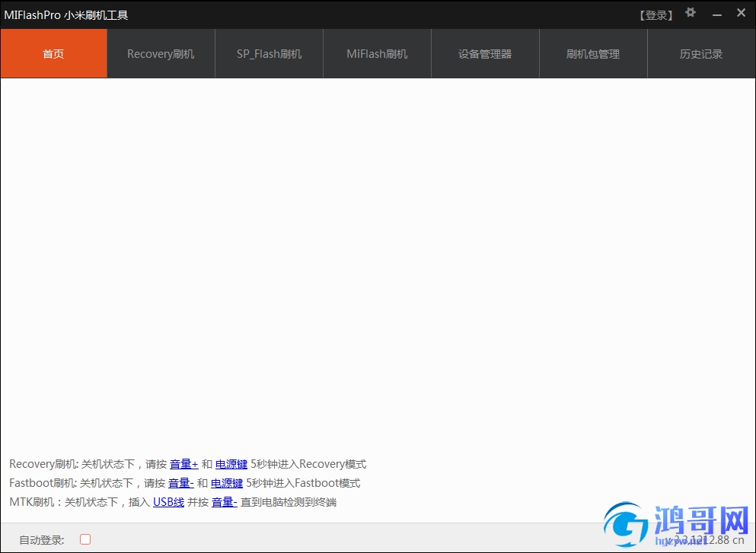Click 电源键 link in the Fastboot刷机 line
The width and height of the screenshot is (756, 553).
(x=227, y=483)
